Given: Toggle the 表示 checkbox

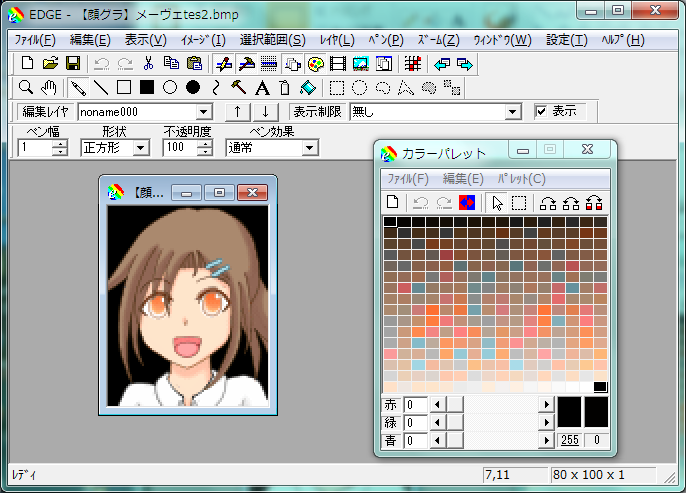Looking at the screenshot, I should pos(541,112).
